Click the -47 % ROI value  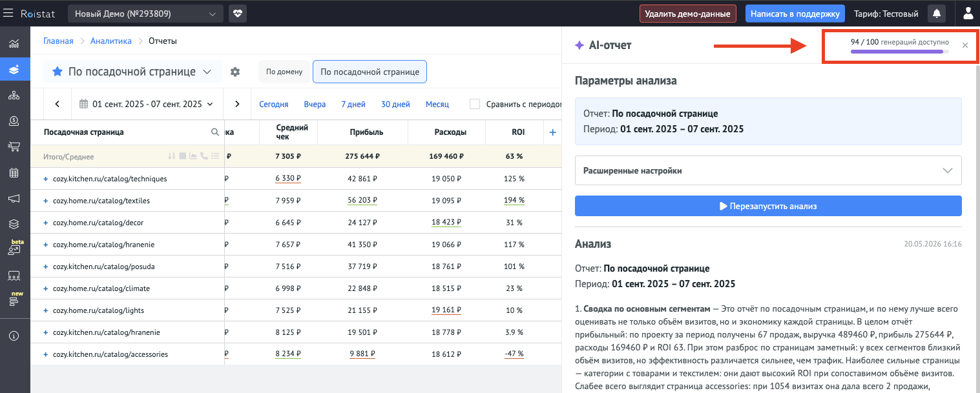point(514,354)
